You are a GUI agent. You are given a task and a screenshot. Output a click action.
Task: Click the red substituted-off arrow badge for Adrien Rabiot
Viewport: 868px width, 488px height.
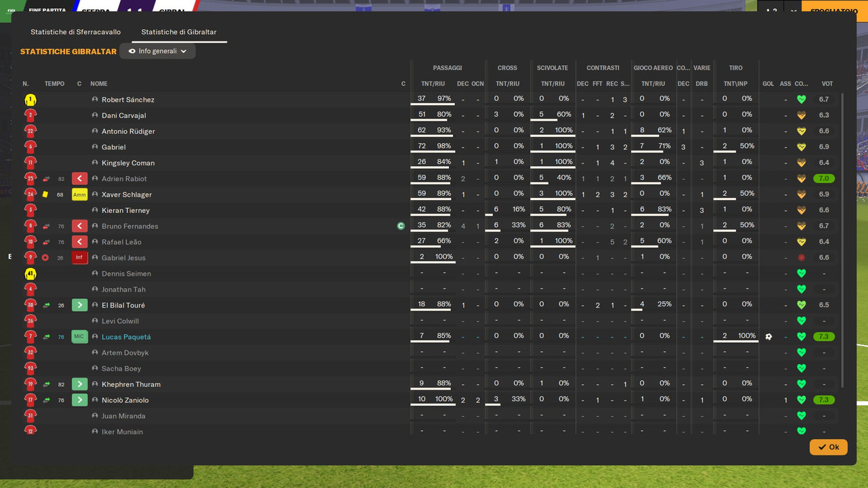79,179
